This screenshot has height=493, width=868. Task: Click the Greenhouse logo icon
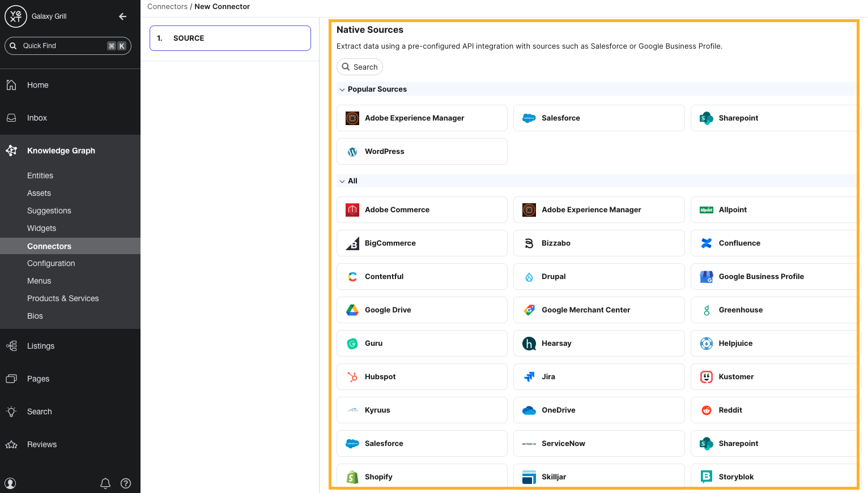pos(707,310)
